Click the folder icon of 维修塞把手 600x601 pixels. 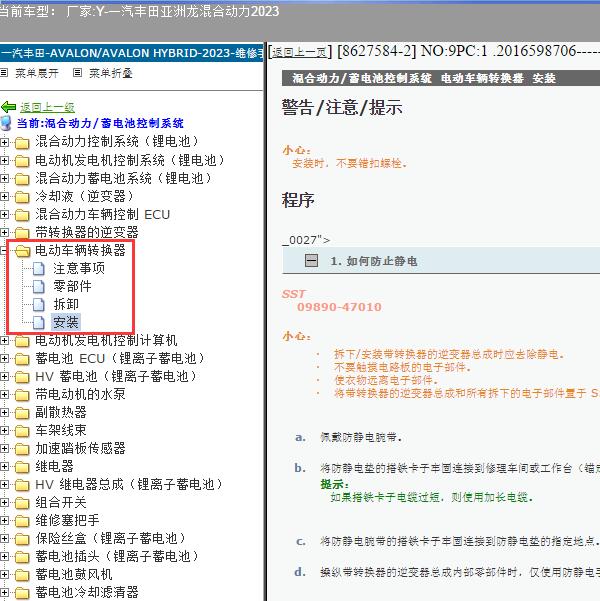22,521
